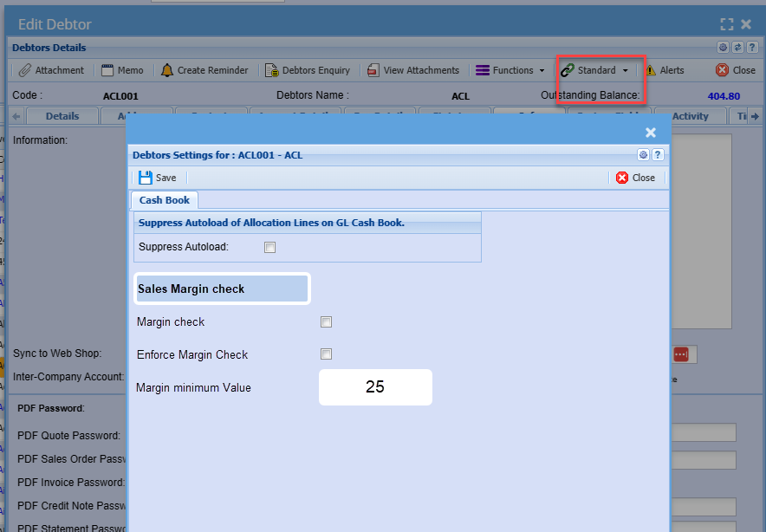Click the 'Sync to Web Shop:' label
This screenshot has width=766, height=532.
click(x=57, y=354)
